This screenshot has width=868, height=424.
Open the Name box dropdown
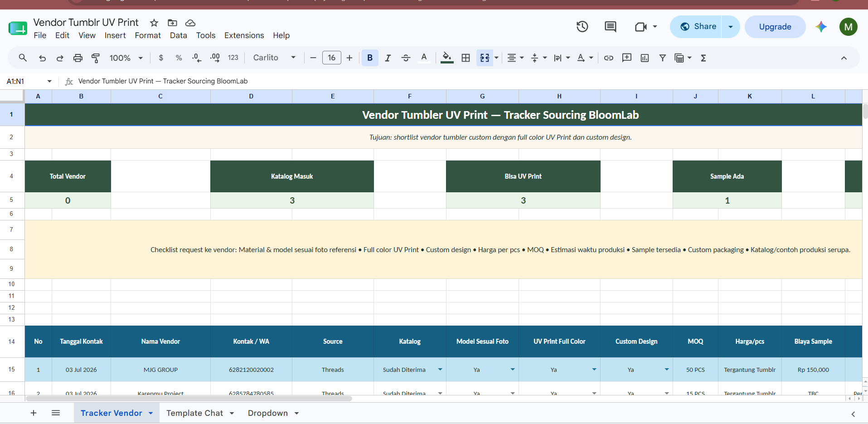pyautogui.click(x=49, y=81)
